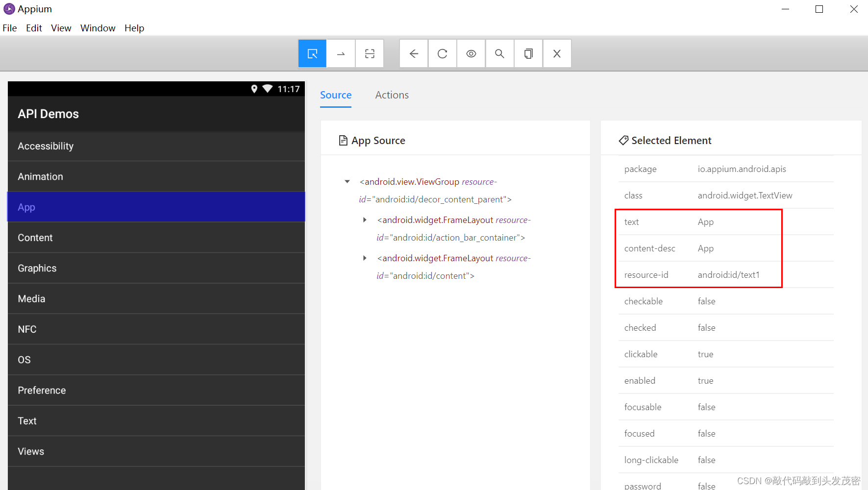Select the decor_content_parent ViewGroup source line
The image size is (868, 490).
pos(435,191)
